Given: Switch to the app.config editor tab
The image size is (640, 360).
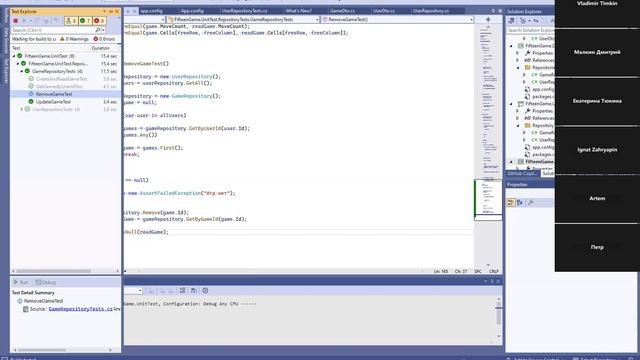Looking at the screenshot, I should (151, 11).
